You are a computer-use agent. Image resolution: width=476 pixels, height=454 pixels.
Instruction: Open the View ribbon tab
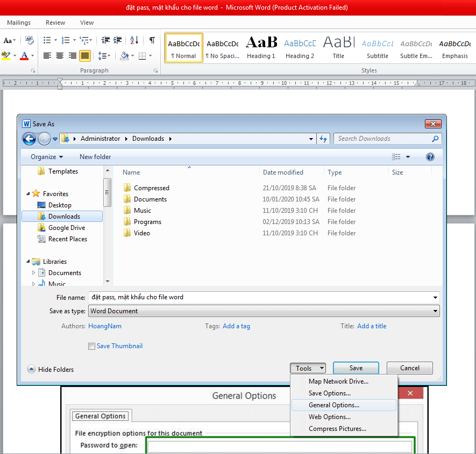coord(87,23)
